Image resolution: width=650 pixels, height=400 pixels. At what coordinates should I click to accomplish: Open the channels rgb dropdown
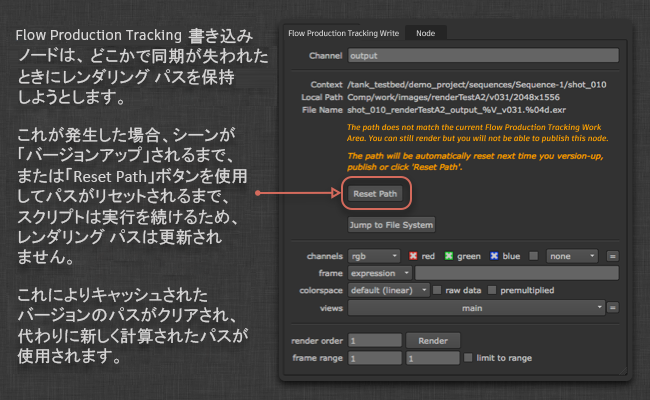(374, 256)
